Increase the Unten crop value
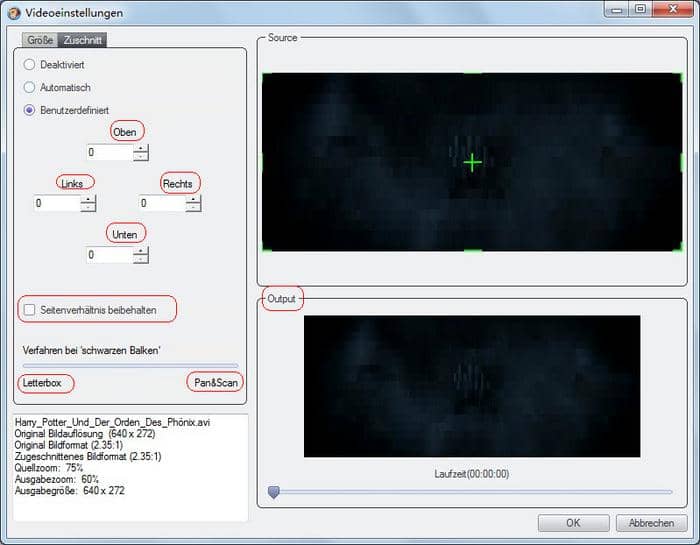Screen dimensions: 700x545 pos(141,251)
